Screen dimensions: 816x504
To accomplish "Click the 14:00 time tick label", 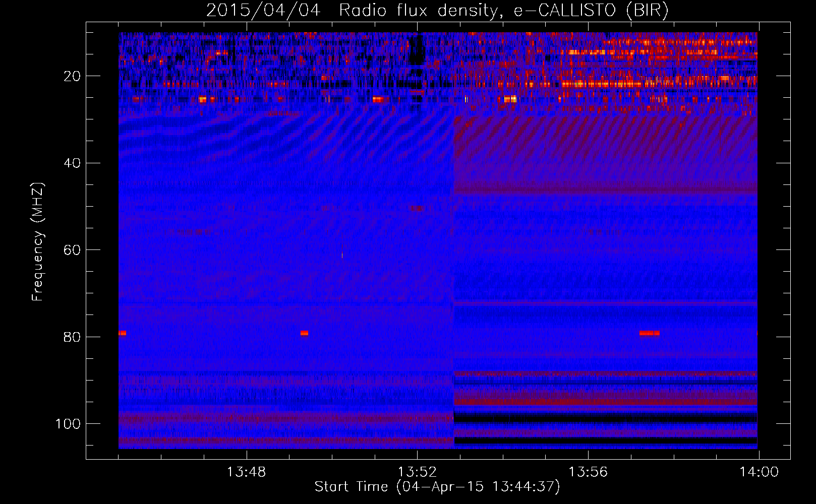I will 759,472.
